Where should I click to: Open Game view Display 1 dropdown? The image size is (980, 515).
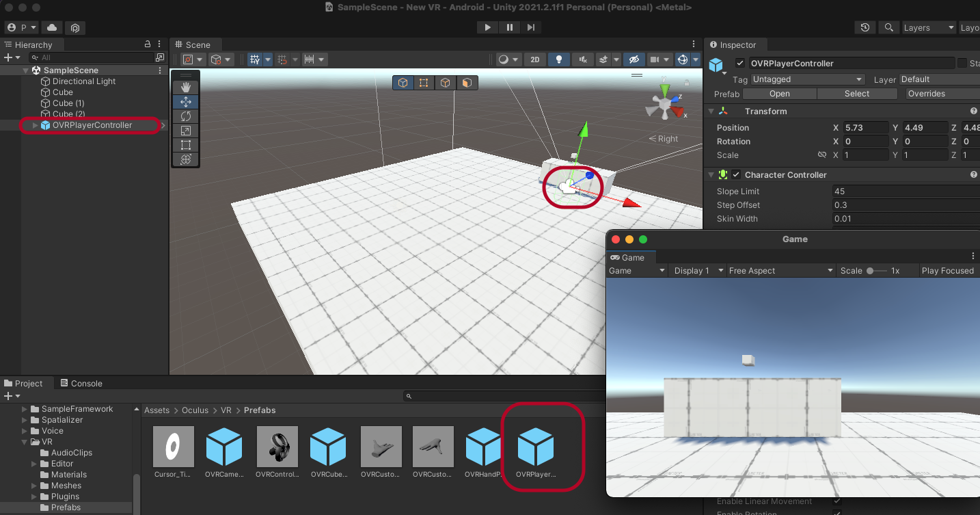click(697, 271)
